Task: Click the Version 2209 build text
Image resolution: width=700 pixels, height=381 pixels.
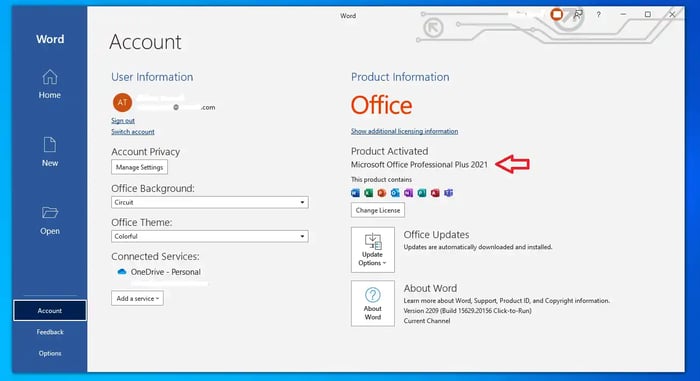Action: [467, 311]
